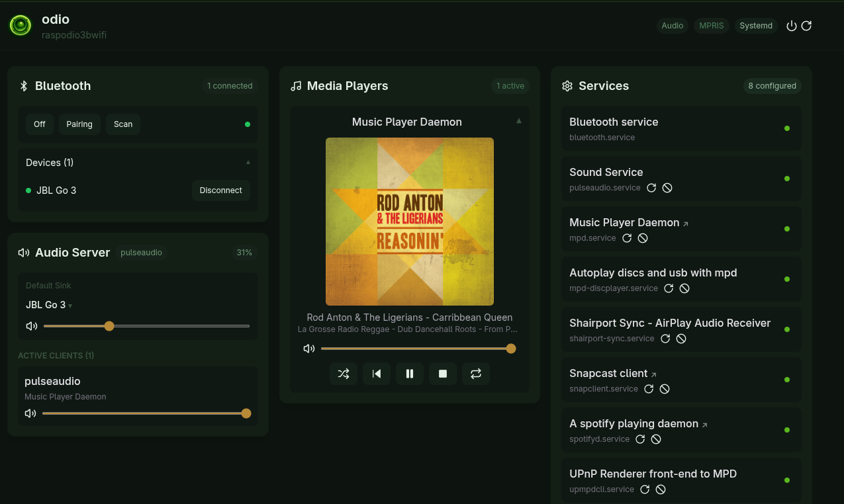Click the Reasonin' album cover art
The image size is (844, 504).
tap(410, 222)
